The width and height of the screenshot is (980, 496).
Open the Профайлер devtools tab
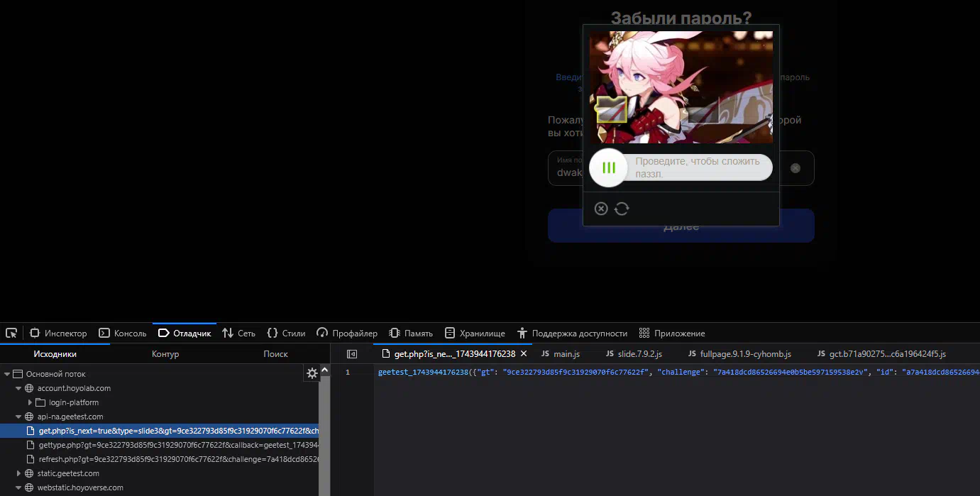pos(347,333)
